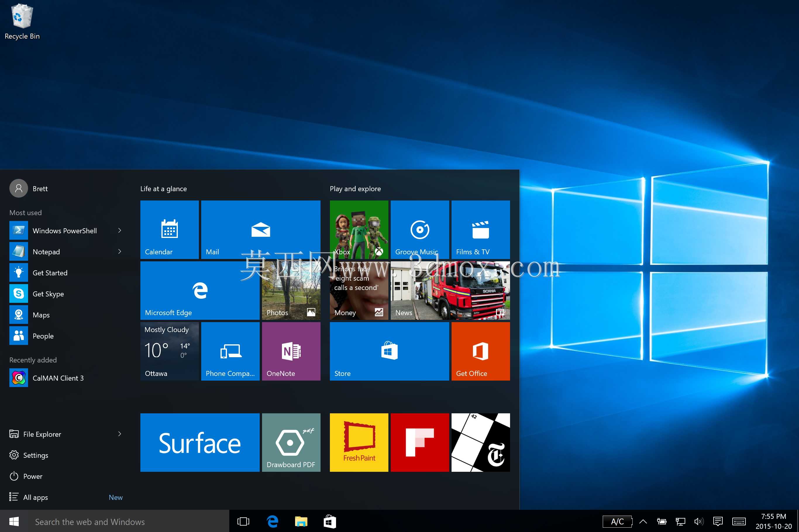The width and height of the screenshot is (799, 532).
Task: Click the Brett user account
Action: pyautogui.click(x=29, y=188)
